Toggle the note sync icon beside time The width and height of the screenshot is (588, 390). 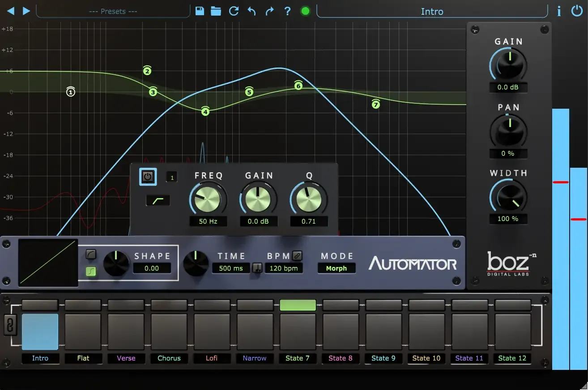pos(257,268)
